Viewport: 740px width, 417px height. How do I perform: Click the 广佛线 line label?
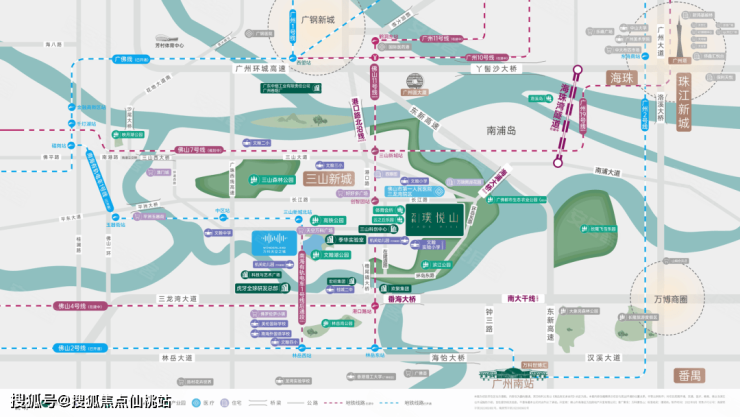coord(131,59)
